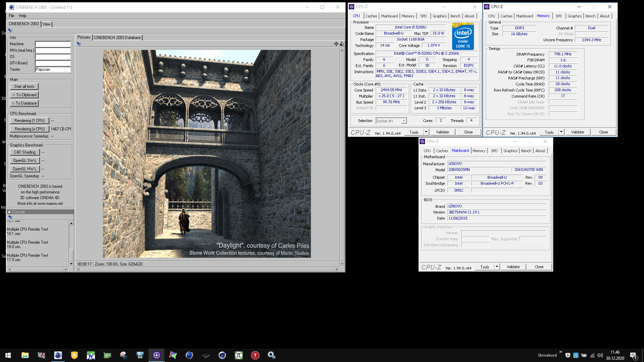The width and height of the screenshot is (644, 362).
Task: Open the SPD tab in the Memory CPU-Z window
Action: pyautogui.click(x=559, y=16)
